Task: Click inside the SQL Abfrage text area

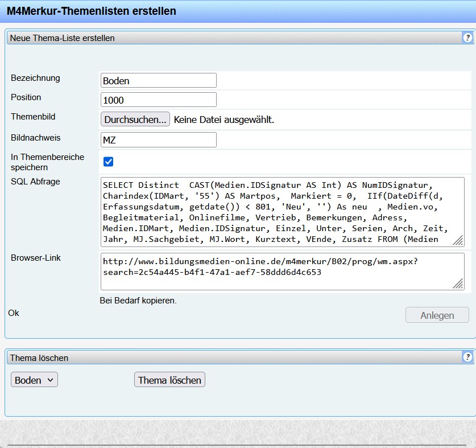Action: click(x=279, y=211)
